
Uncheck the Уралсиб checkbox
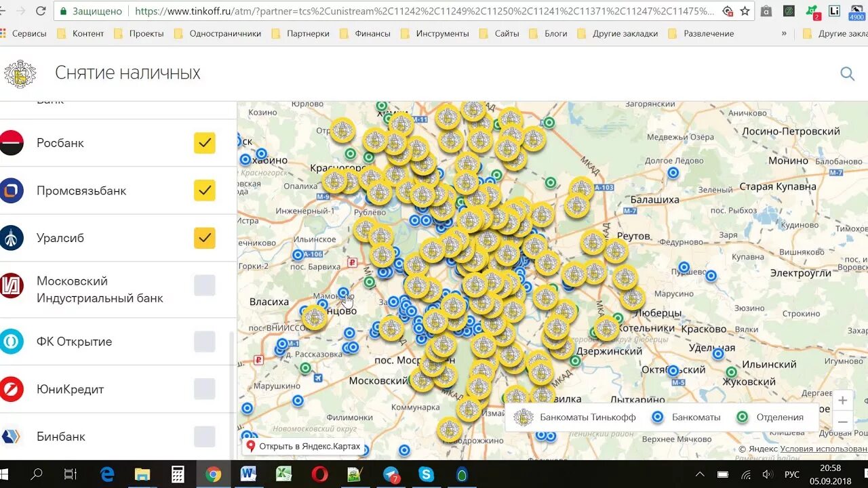[205, 238]
